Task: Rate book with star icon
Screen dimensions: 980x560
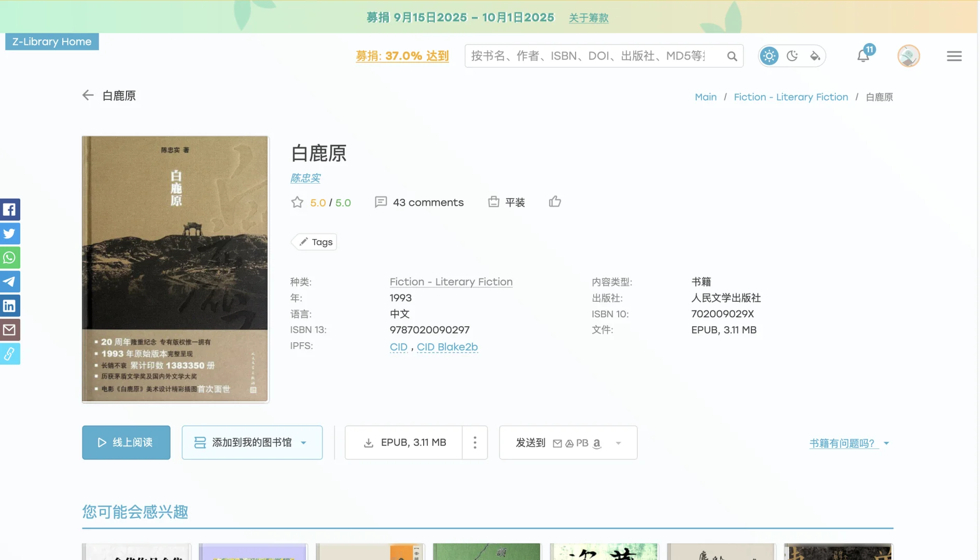Action: tap(297, 202)
